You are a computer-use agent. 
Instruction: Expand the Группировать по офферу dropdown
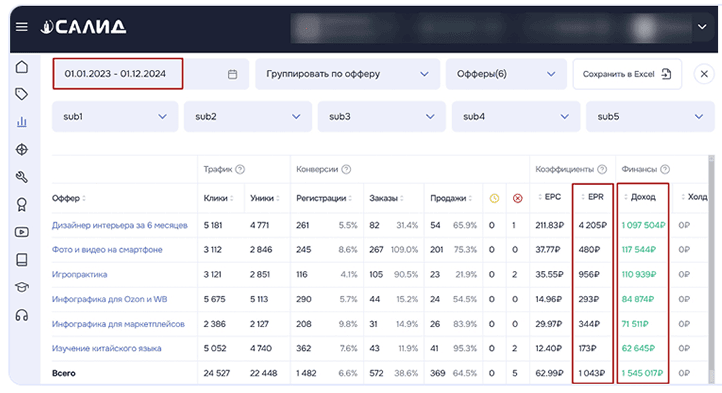(x=348, y=74)
